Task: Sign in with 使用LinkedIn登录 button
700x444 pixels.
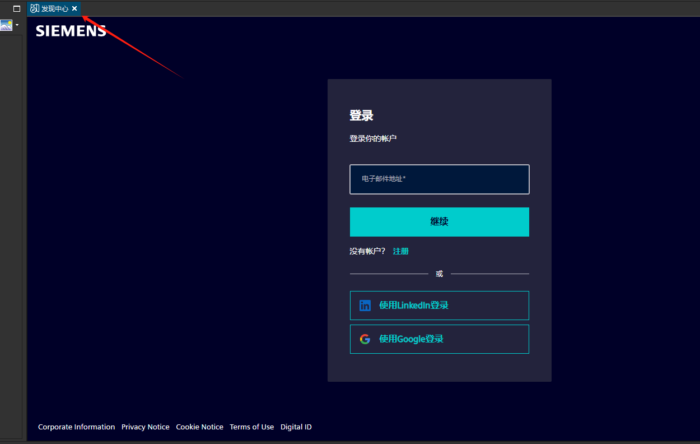Action: click(439, 305)
